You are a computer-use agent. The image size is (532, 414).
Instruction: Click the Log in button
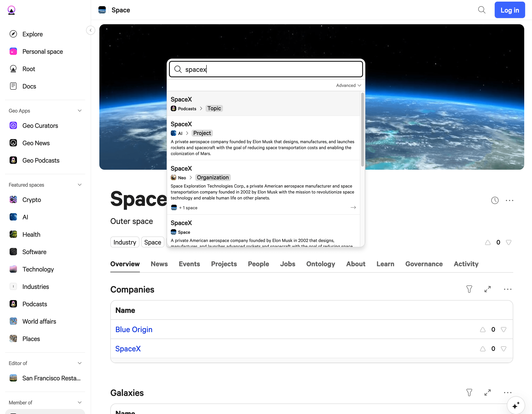click(x=510, y=10)
